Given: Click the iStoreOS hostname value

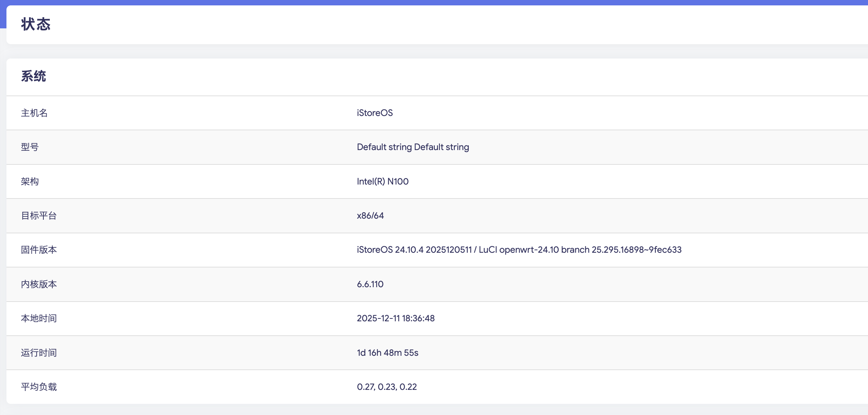Looking at the screenshot, I should coord(374,113).
